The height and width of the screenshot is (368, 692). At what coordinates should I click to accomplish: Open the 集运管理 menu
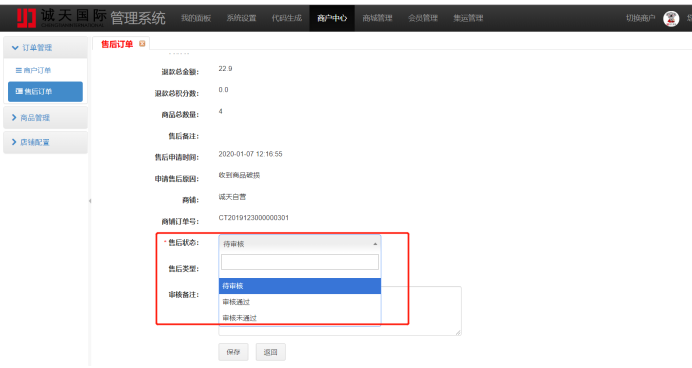click(x=468, y=18)
